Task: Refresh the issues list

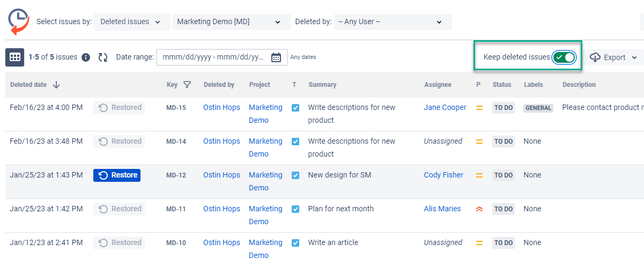Action: tap(103, 57)
